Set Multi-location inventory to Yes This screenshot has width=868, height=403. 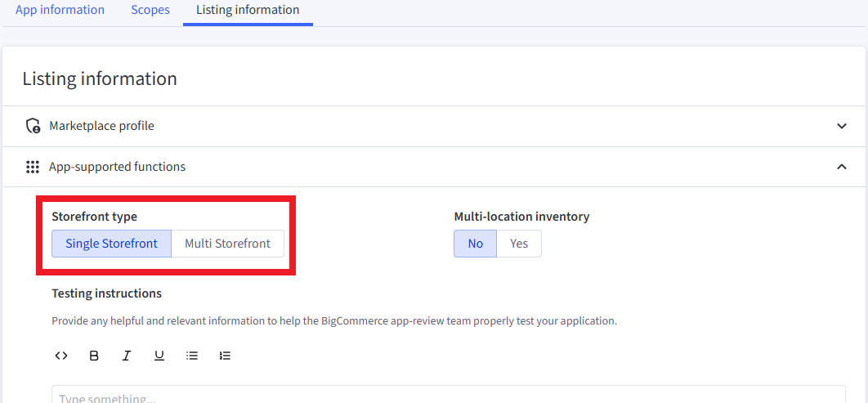[519, 244]
